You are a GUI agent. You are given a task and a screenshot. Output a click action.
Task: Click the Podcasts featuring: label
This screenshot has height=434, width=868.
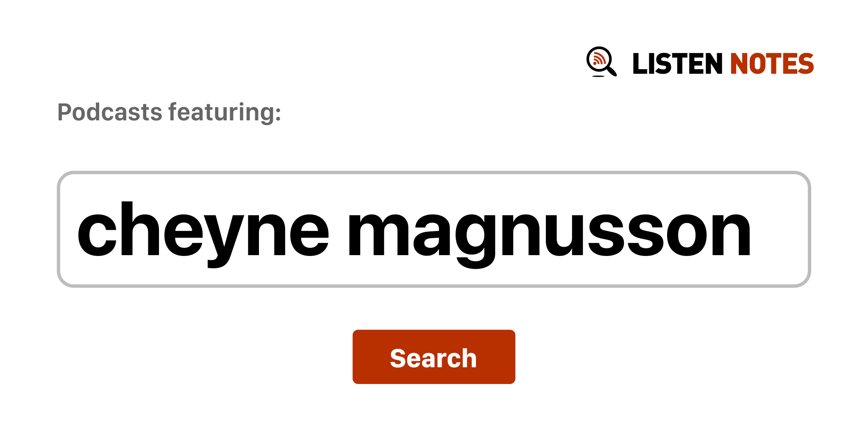click(169, 112)
